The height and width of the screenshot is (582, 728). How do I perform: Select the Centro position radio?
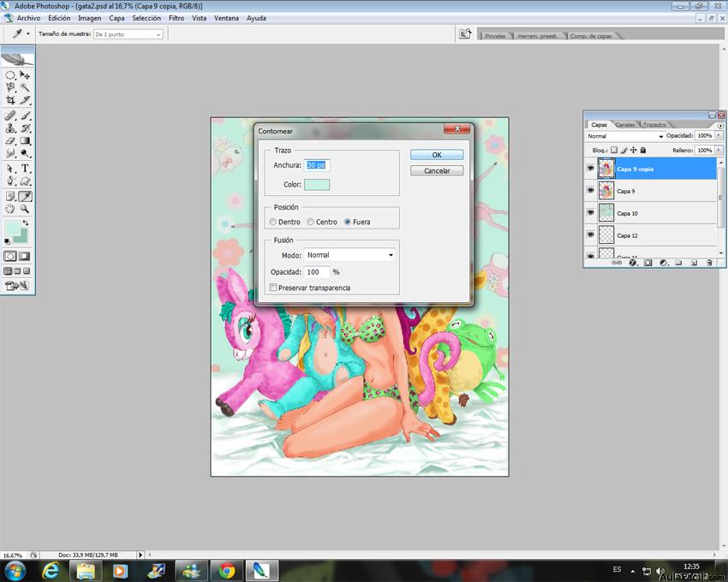[311, 222]
